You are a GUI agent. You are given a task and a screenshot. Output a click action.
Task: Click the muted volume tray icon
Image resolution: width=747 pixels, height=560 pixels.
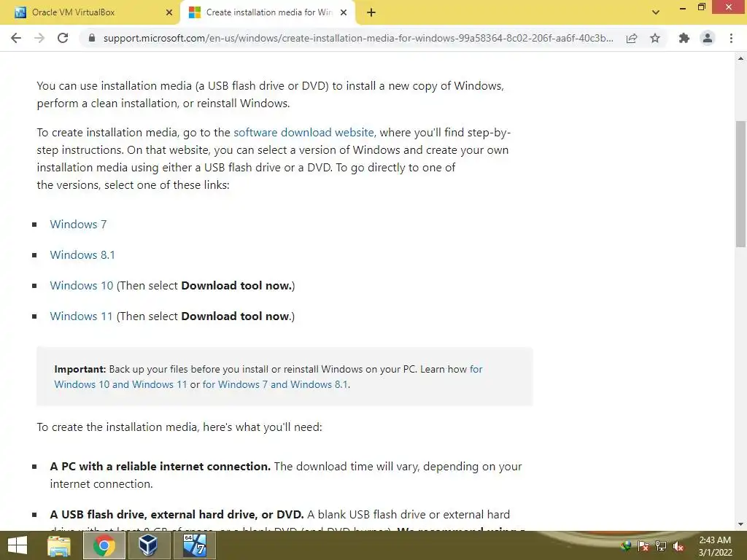678,546
